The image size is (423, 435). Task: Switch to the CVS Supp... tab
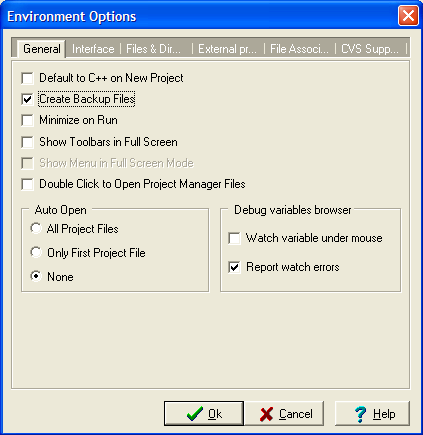tap(370, 49)
